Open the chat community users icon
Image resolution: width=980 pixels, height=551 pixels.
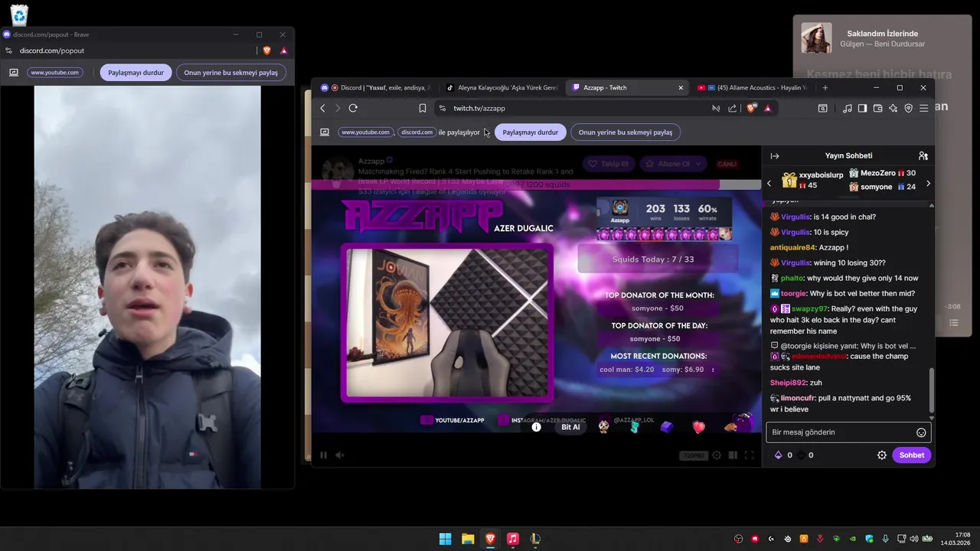(923, 156)
